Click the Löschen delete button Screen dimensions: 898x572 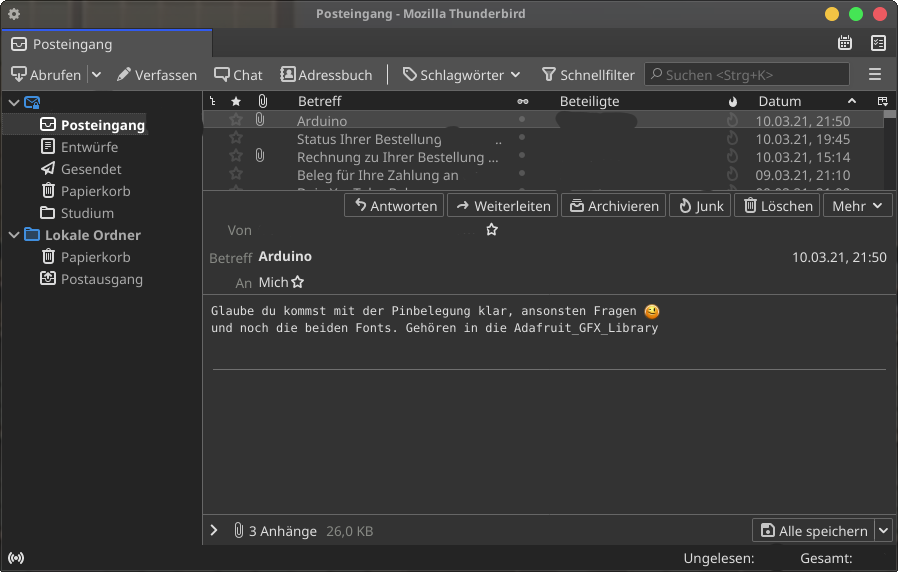777,206
